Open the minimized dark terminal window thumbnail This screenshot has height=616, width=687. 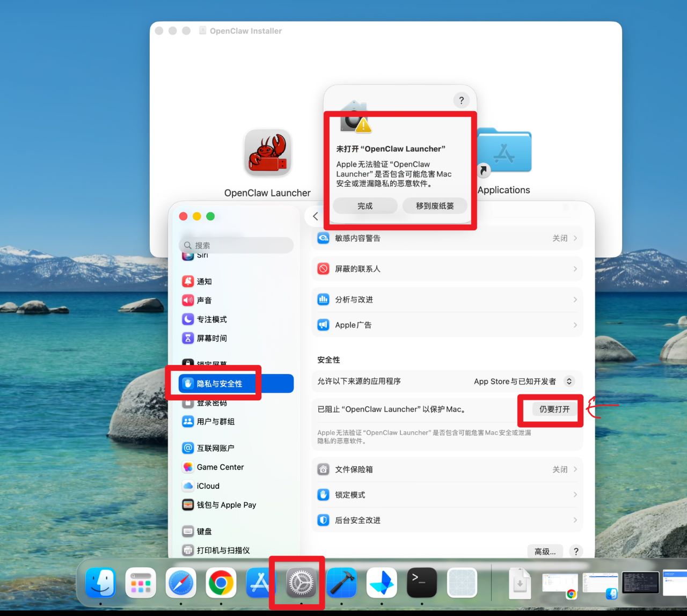point(640,583)
